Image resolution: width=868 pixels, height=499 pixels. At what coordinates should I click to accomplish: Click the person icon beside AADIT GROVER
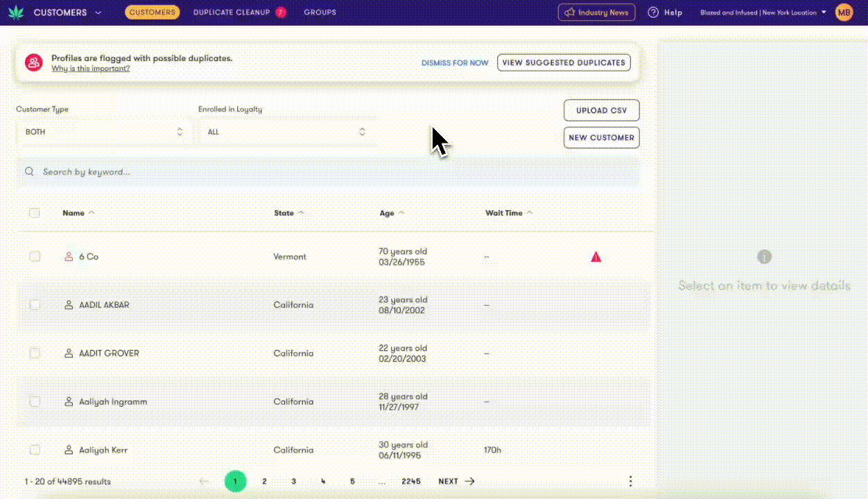click(x=69, y=353)
